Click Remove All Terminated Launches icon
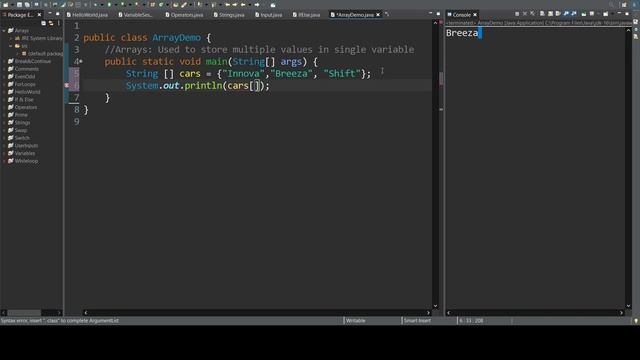The height and width of the screenshot is (360, 640). click(532, 14)
